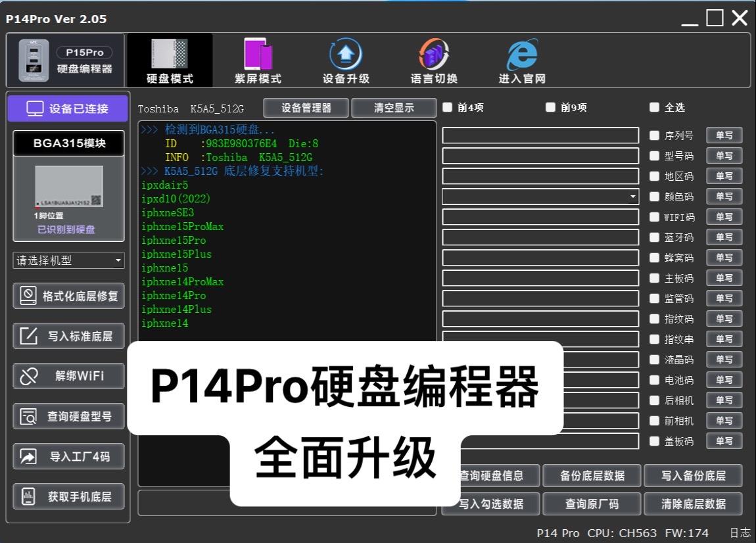Click the 获取手机底层 phone icon
The height and width of the screenshot is (543, 756).
(x=28, y=496)
